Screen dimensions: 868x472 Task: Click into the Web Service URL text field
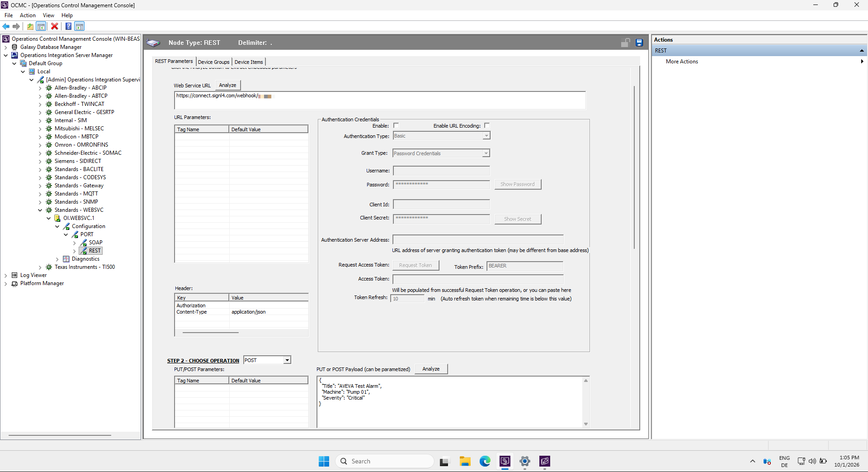380,100
